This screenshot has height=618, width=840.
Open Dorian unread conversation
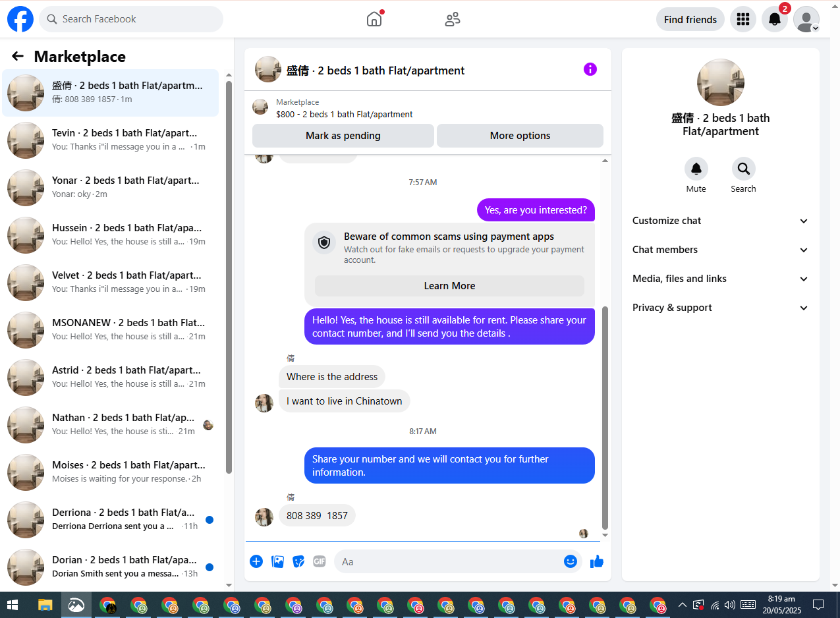click(111, 567)
